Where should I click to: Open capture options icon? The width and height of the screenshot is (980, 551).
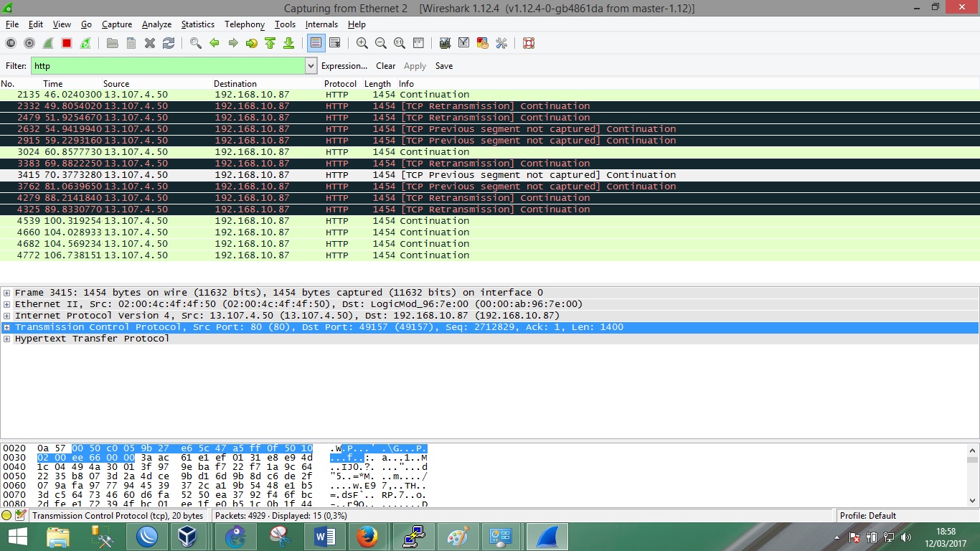(29, 43)
